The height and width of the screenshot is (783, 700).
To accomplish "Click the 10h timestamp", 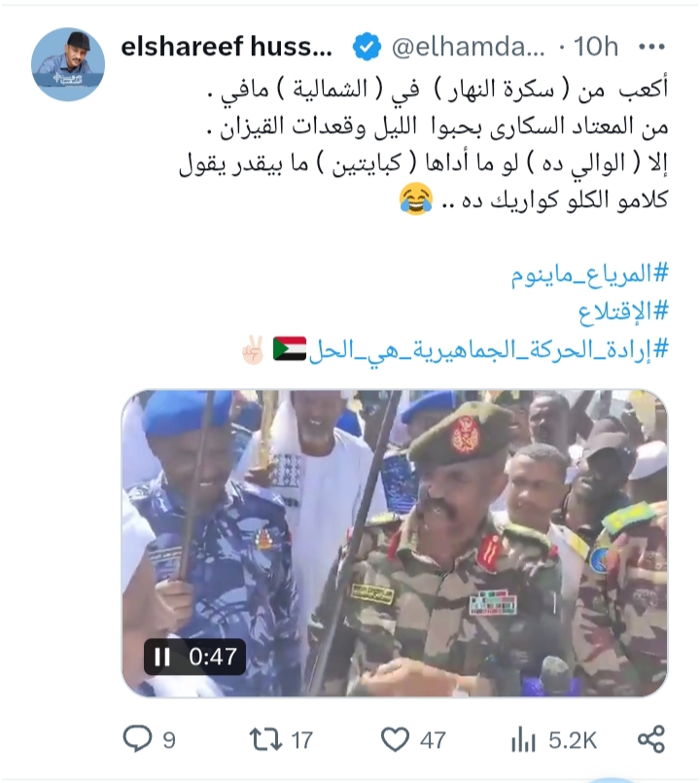I will pos(596,47).
